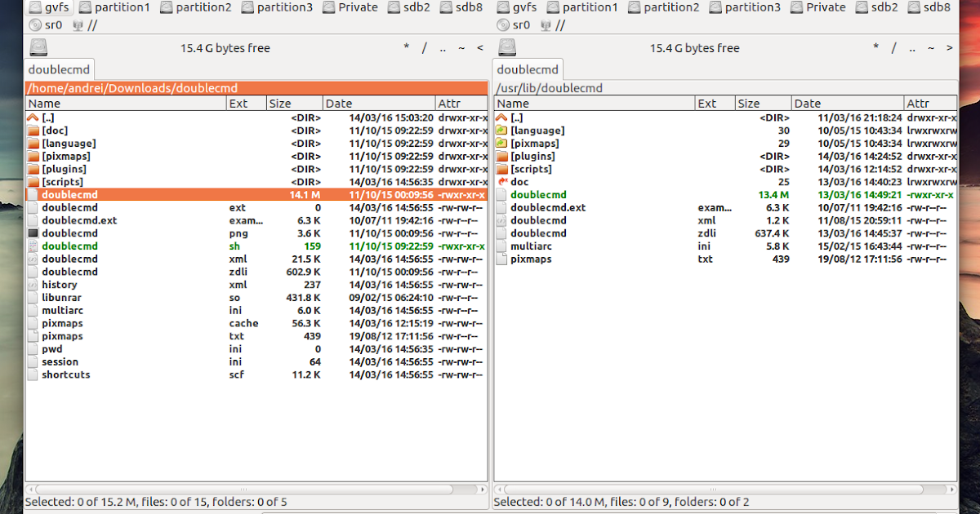
Task: Click the horizontal scrollbar of the left panel
Action: click(245, 489)
